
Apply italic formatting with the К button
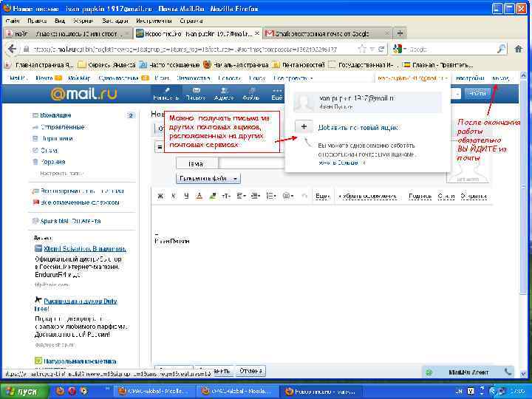pyautogui.click(x=174, y=196)
